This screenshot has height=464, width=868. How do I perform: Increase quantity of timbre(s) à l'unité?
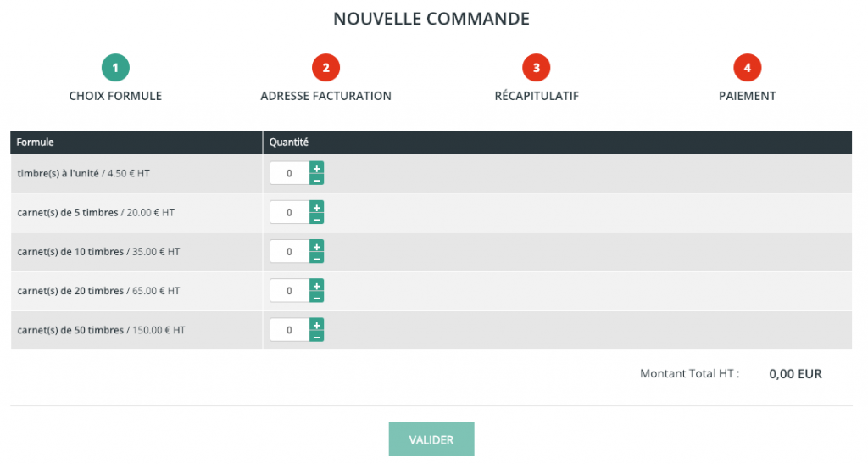coord(316,167)
